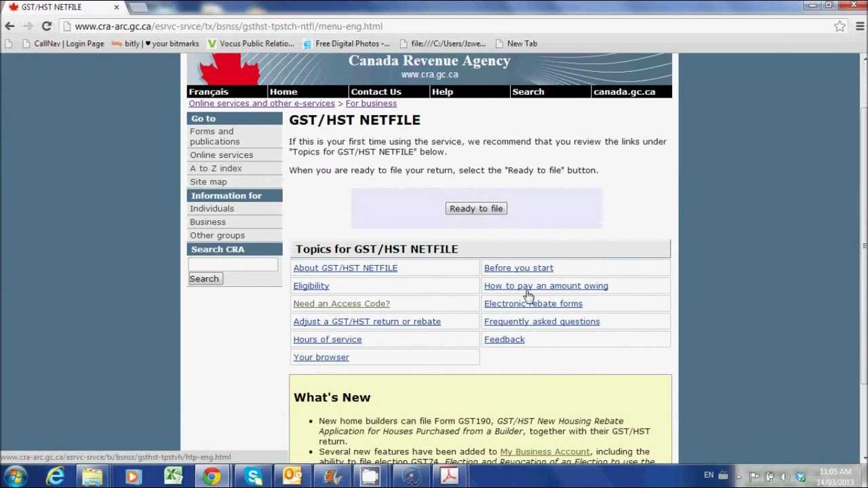The width and height of the screenshot is (868, 488).
Task: Open Electronic rebate forms link
Action: point(533,304)
